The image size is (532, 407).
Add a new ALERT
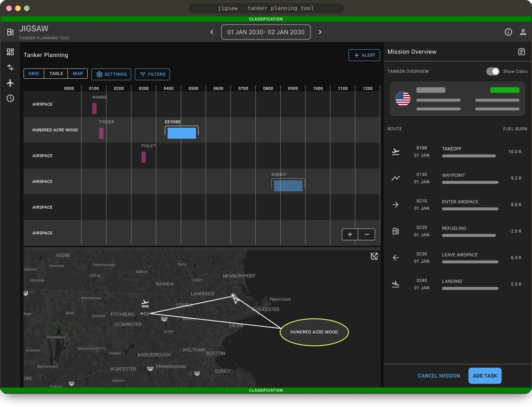[364, 55]
